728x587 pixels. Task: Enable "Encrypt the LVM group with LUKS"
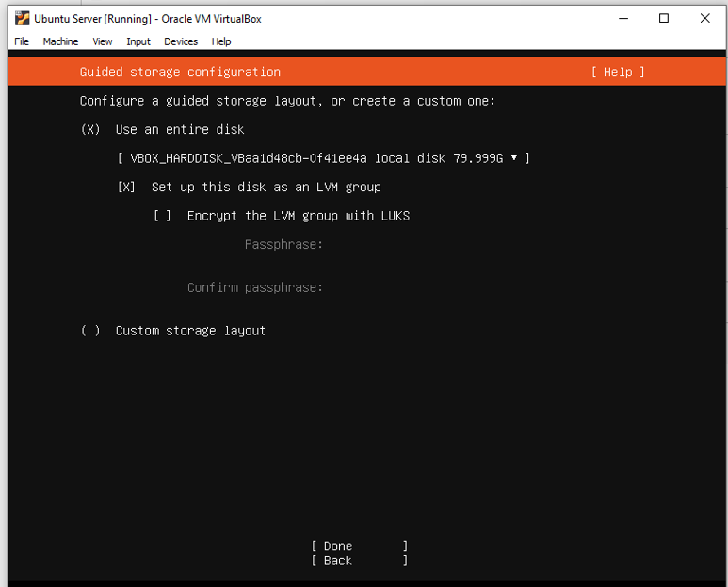162,216
